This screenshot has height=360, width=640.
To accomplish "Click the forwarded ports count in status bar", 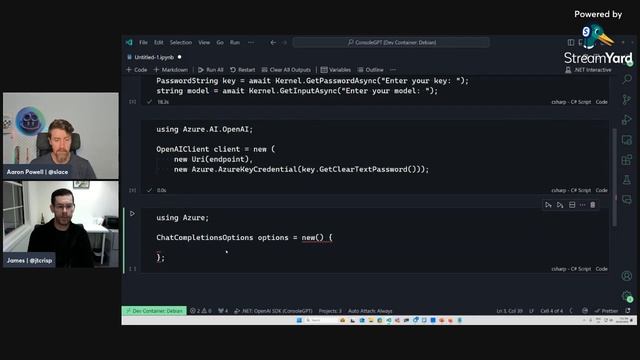I will click(223, 311).
